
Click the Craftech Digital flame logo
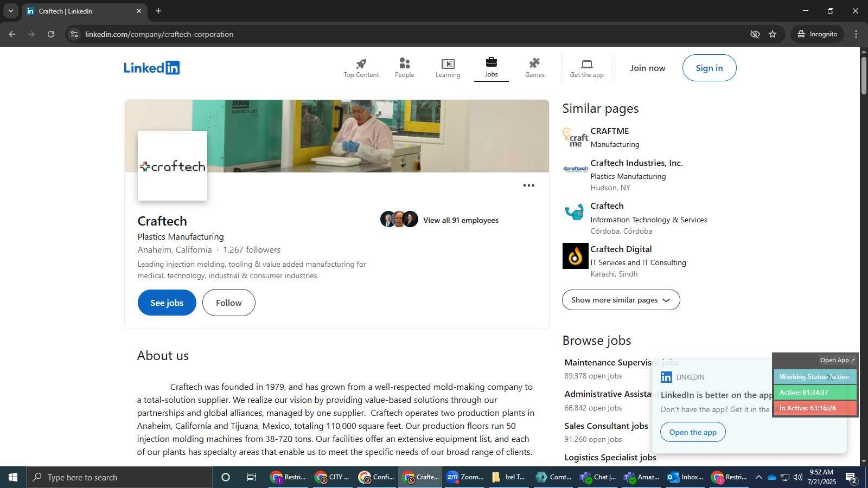pyautogui.click(x=575, y=256)
